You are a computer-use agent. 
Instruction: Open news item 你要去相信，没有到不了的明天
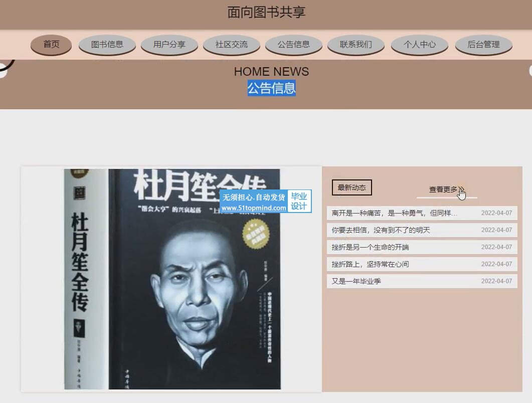(x=422, y=230)
